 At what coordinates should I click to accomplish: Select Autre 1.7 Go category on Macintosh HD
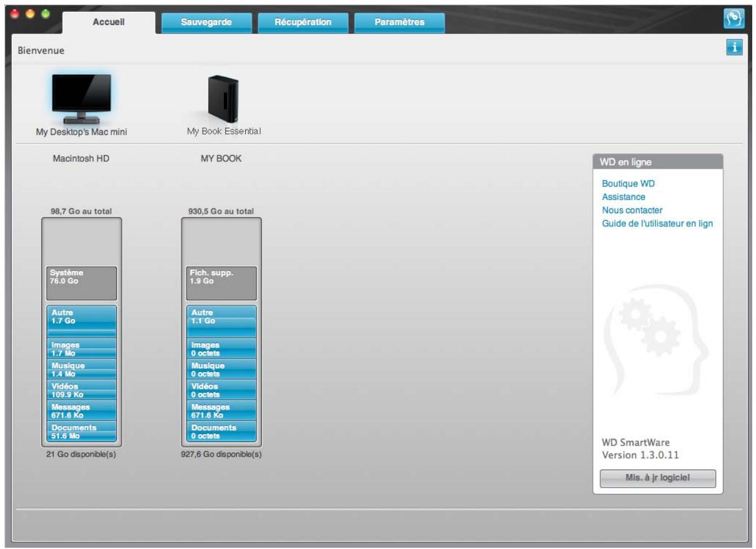coord(81,321)
